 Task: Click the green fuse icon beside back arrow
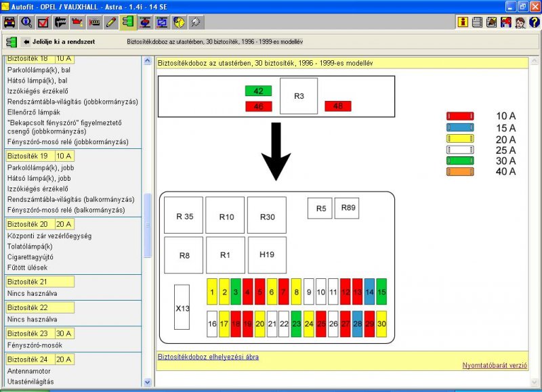(x=11, y=42)
